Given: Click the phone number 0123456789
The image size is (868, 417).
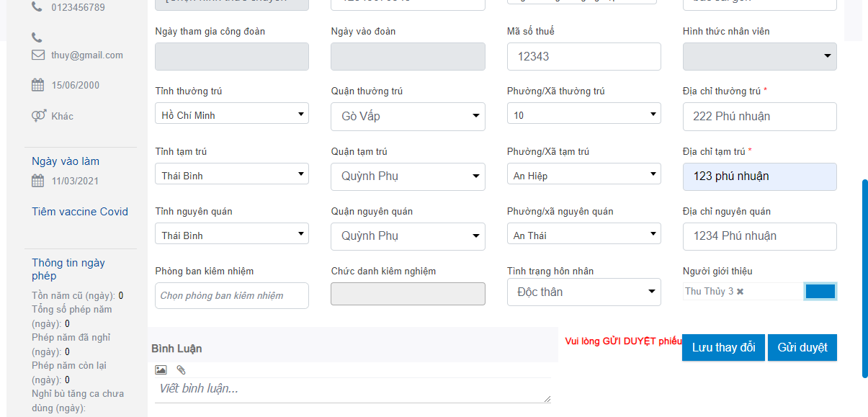Looking at the screenshot, I should point(78,8).
